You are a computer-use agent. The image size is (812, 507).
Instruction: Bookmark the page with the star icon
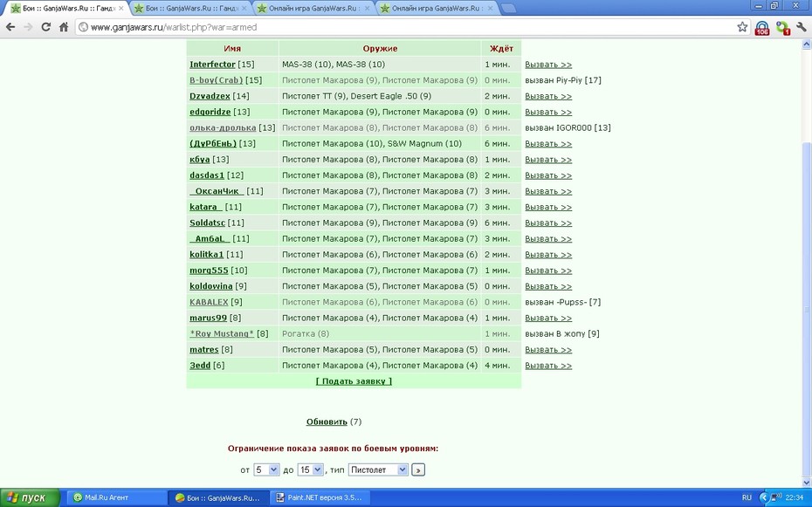coord(742,27)
